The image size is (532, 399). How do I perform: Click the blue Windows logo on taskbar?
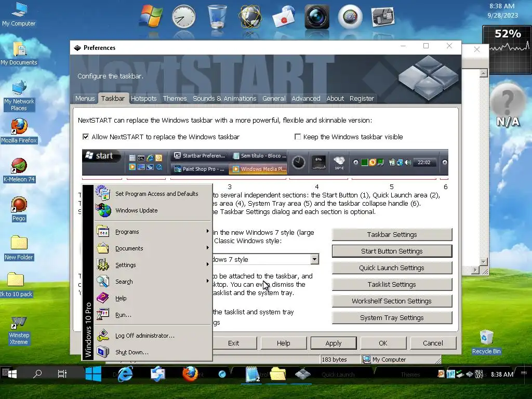coord(94,374)
